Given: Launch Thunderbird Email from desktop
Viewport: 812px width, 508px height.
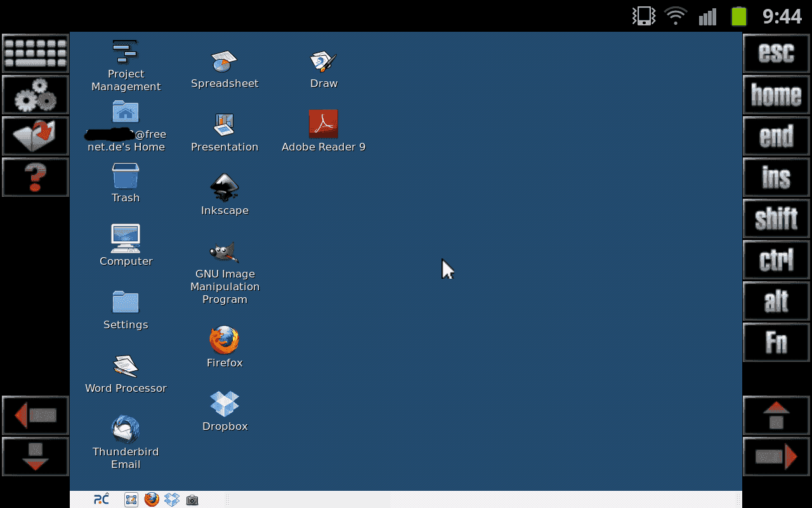Looking at the screenshot, I should (126, 429).
